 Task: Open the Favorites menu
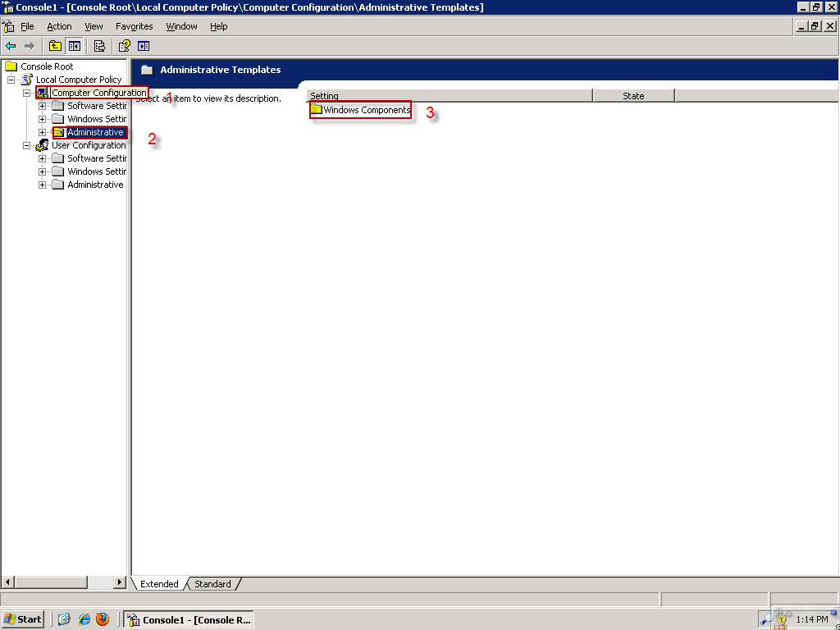[134, 26]
